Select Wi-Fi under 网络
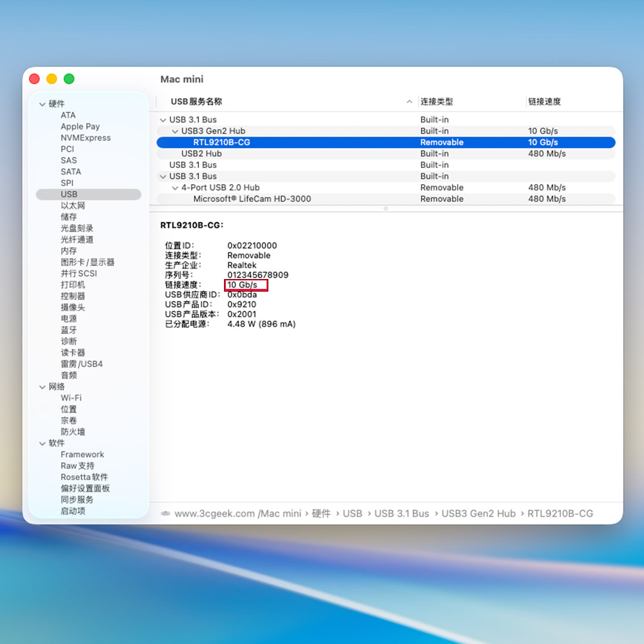This screenshot has height=644, width=644. coord(71,398)
